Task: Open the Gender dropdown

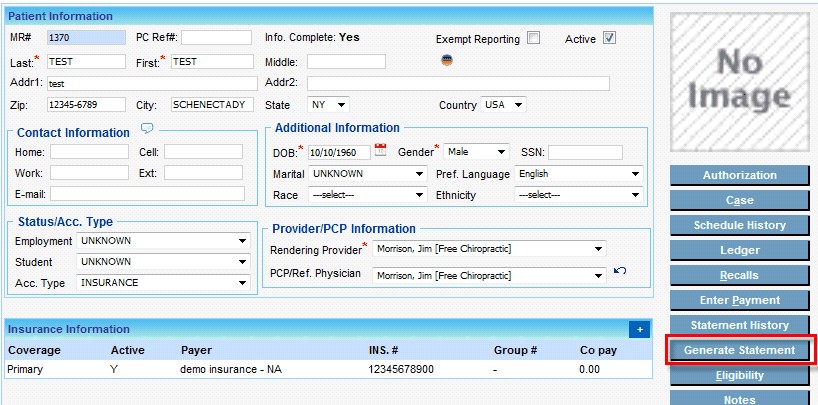Action: click(476, 152)
